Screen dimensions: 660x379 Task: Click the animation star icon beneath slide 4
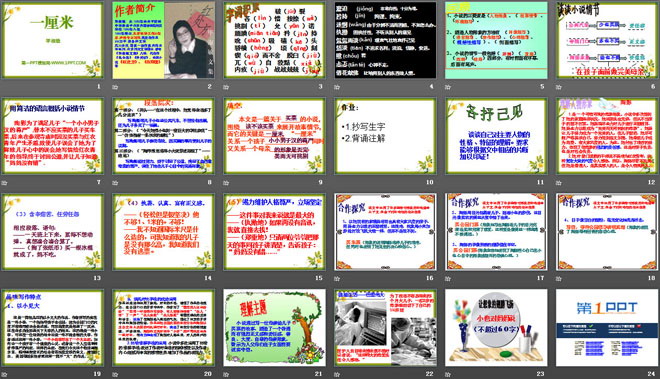click(337, 87)
